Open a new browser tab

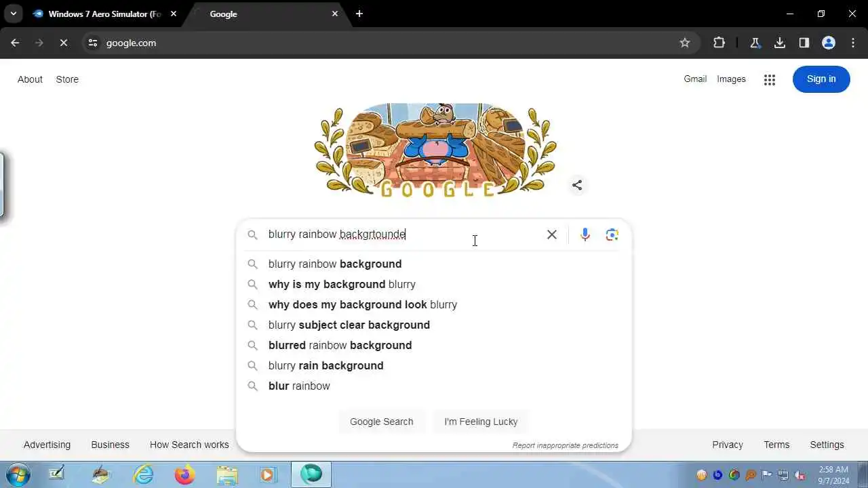point(359,14)
